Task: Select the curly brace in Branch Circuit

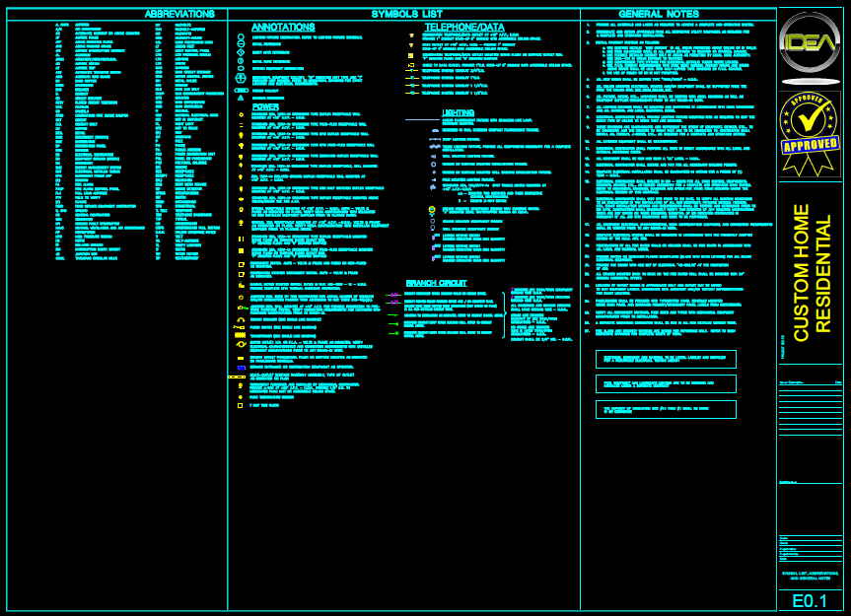Action: point(504,314)
